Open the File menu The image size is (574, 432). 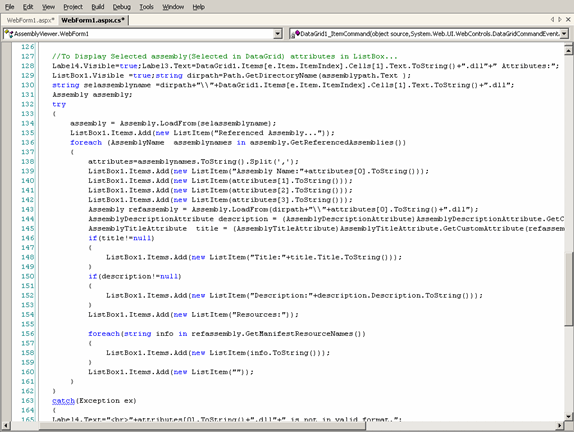pos(10,7)
